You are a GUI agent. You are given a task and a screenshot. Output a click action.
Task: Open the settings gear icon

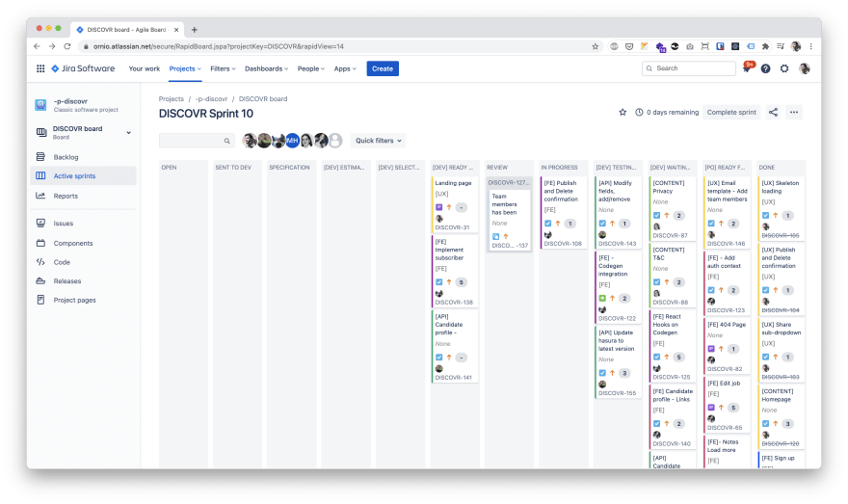784,68
